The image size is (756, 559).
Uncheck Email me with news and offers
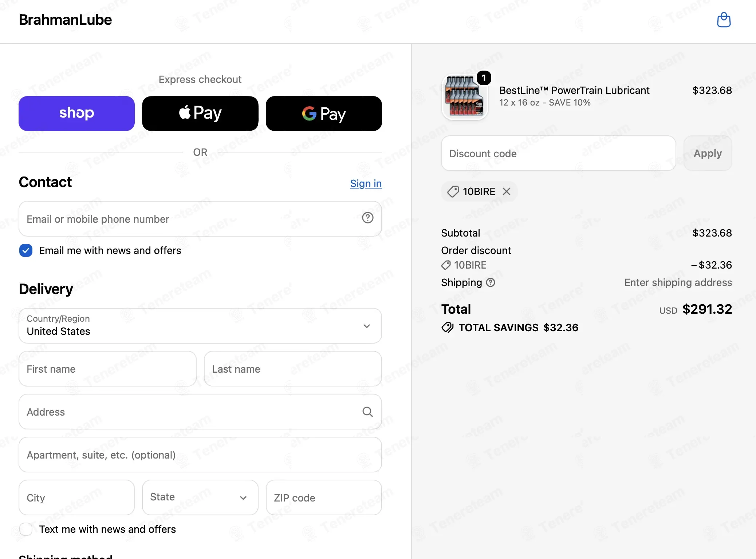coord(26,251)
